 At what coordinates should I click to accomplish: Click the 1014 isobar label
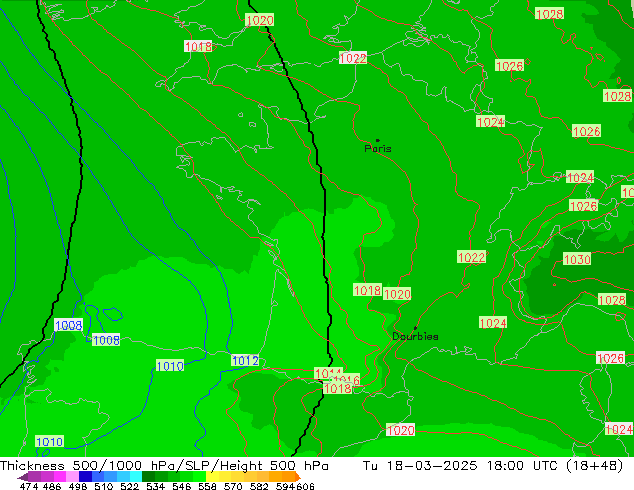(328, 373)
